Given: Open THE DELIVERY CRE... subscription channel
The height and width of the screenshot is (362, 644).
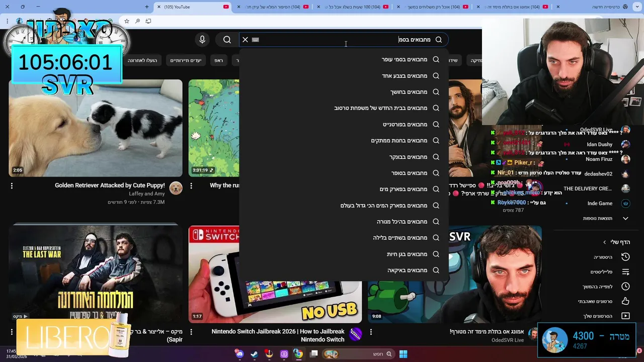Looking at the screenshot, I should 597,189.
